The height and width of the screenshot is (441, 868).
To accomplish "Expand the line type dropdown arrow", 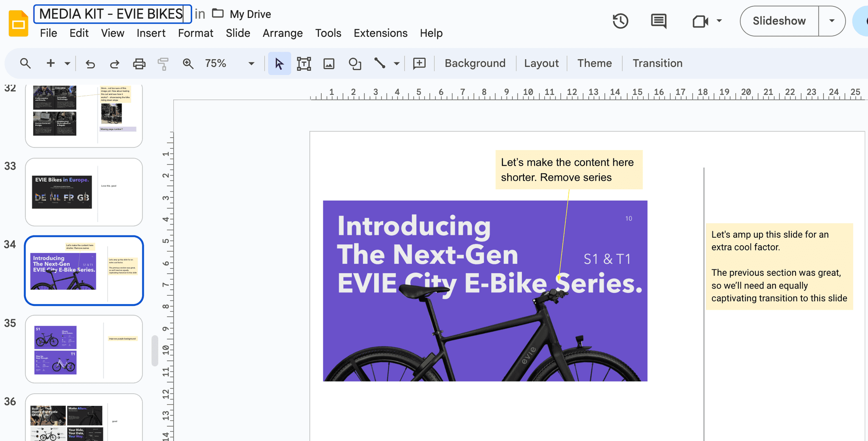I will (x=397, y=64).
